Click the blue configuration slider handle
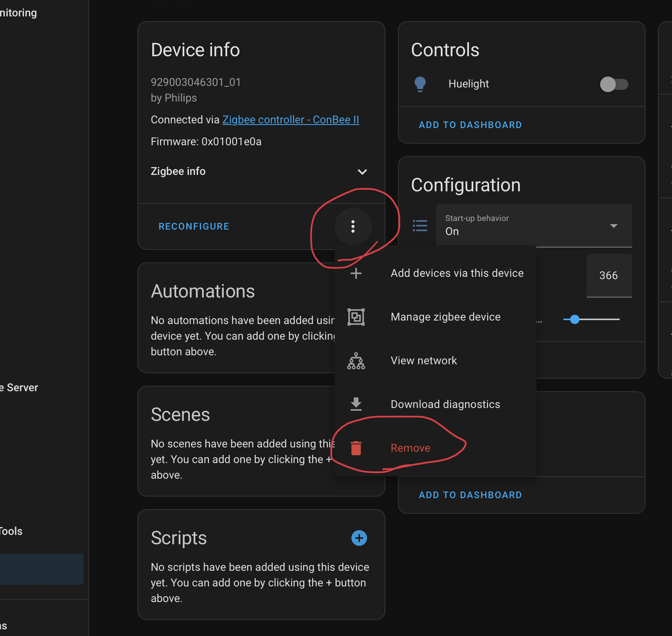672x636 pixels. coord(574,319)
